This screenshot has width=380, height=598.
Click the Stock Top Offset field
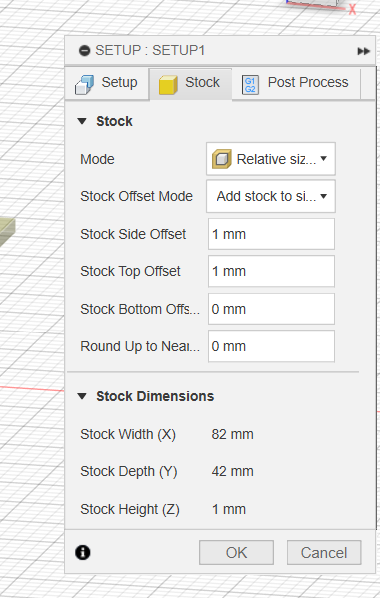tap(271, 271)
